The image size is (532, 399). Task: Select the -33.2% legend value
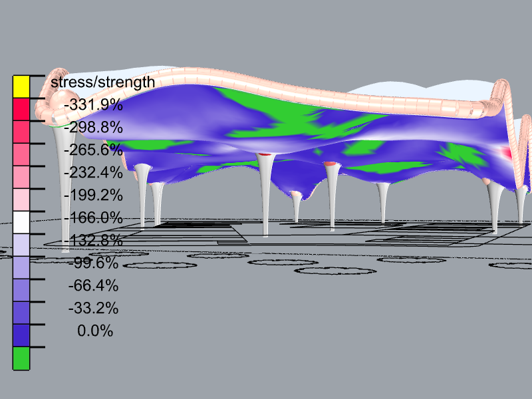93,309
